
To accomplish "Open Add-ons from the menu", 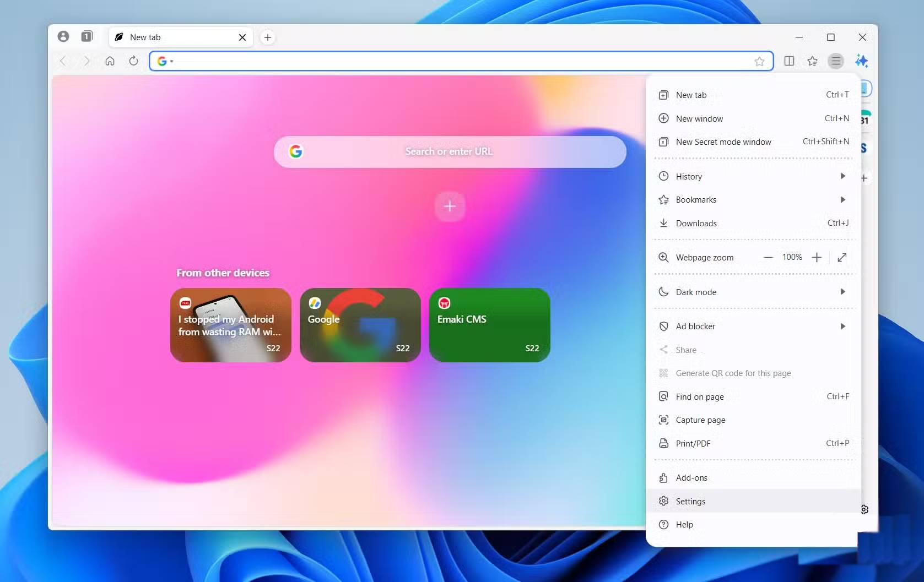I will [x=753, y=478].
